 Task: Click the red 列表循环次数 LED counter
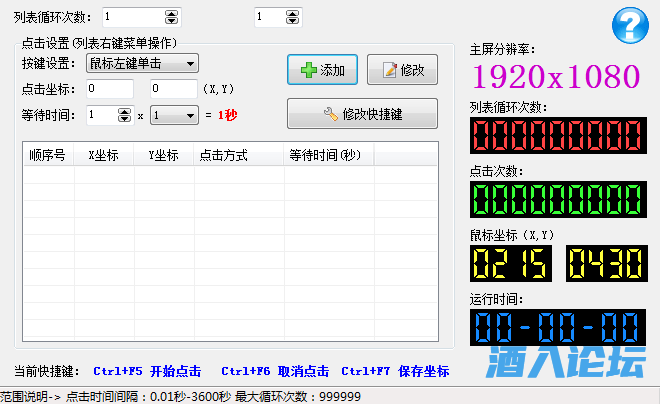click(x=556, y=136)
